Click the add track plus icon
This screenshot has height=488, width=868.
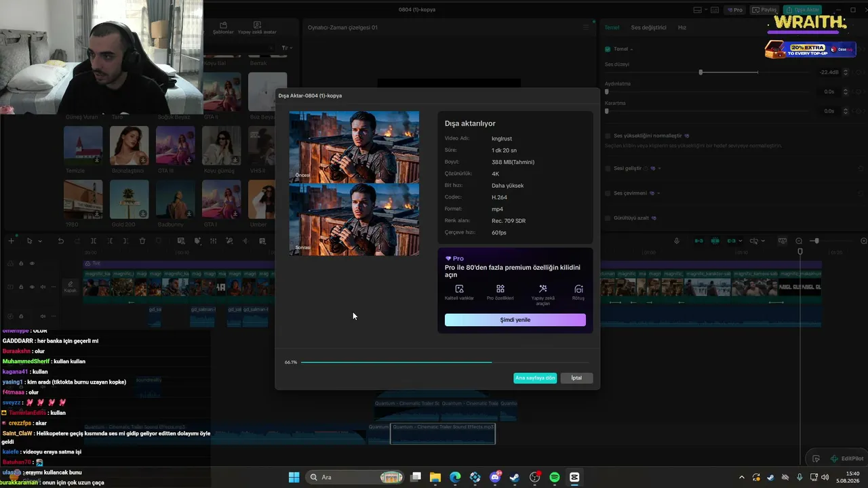tap(11, 241)
